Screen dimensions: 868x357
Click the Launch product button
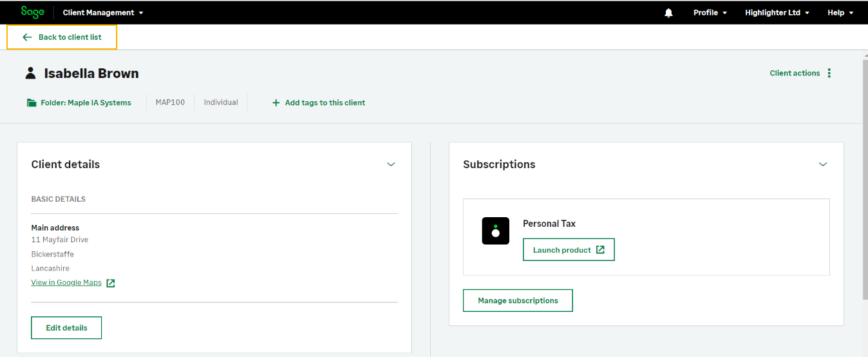pyautogui.click(x=568, y=250)
